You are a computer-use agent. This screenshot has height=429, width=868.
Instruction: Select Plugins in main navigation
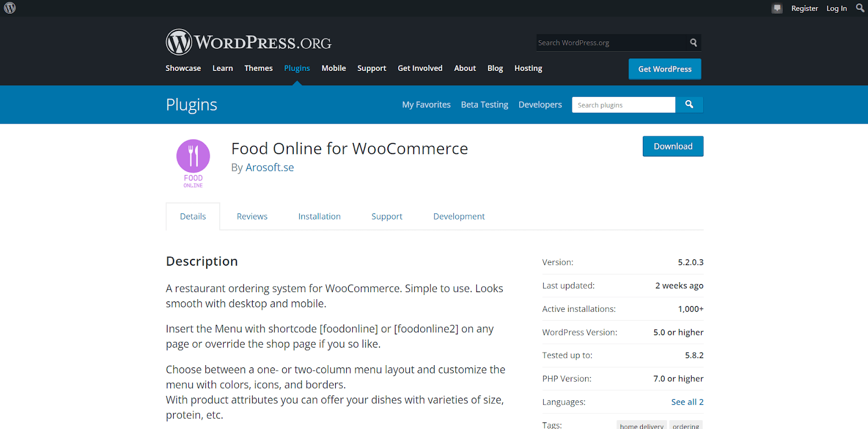297,68
